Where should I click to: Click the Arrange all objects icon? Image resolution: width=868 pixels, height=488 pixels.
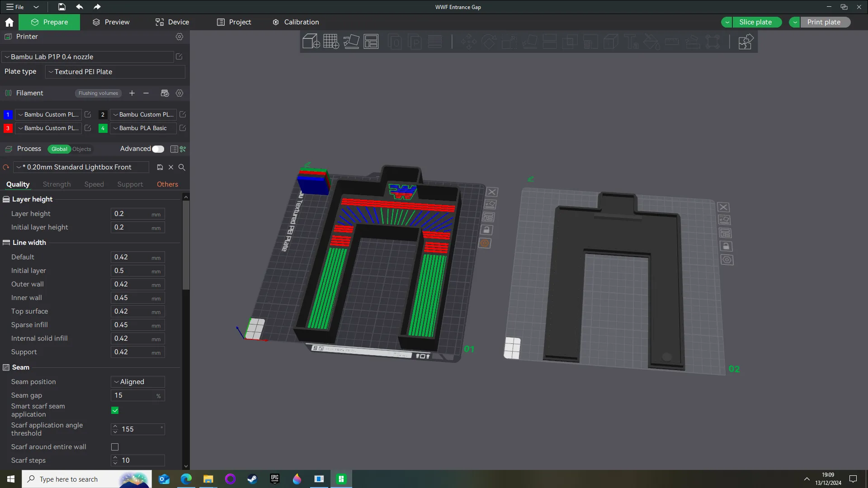371,42
